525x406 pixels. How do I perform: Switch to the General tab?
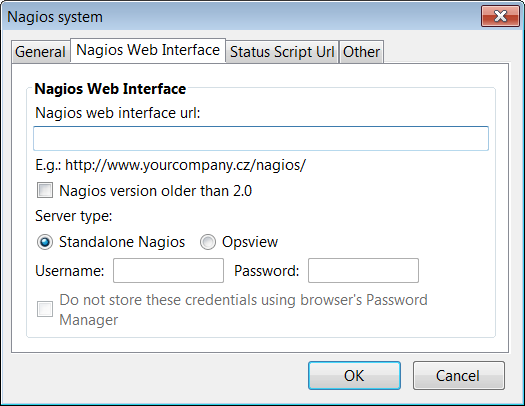click(x=41, y=52)
